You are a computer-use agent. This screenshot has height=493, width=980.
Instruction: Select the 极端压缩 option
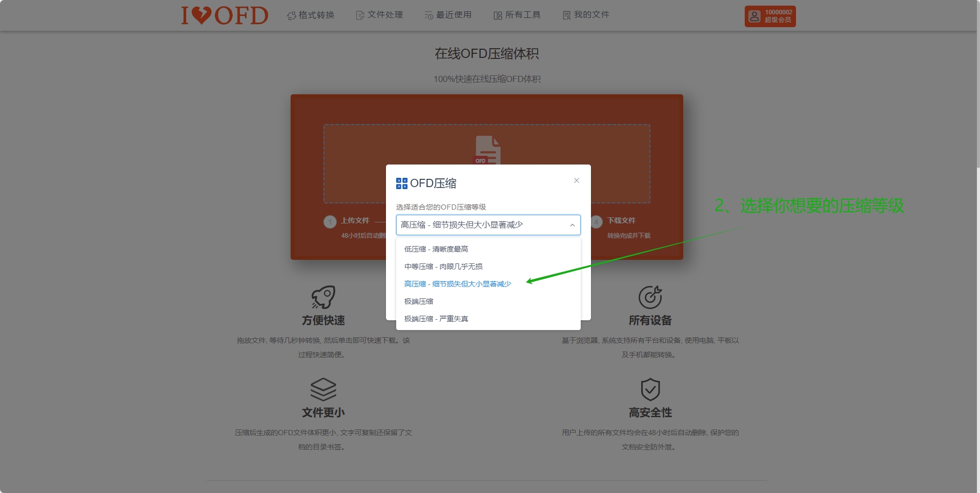pyautogui.click(x=418, y=301)
